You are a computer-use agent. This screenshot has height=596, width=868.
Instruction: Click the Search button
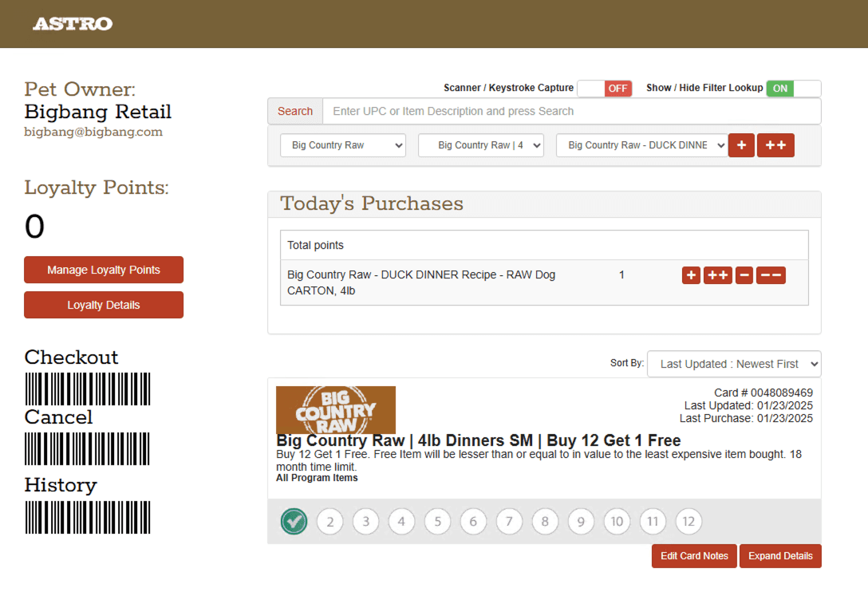pyautogui.click(x=295, y=111)
